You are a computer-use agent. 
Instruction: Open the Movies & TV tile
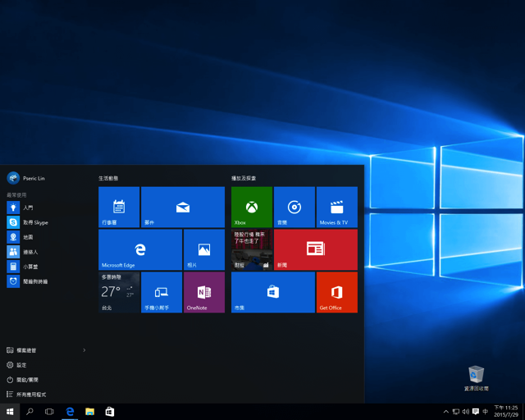337,207
